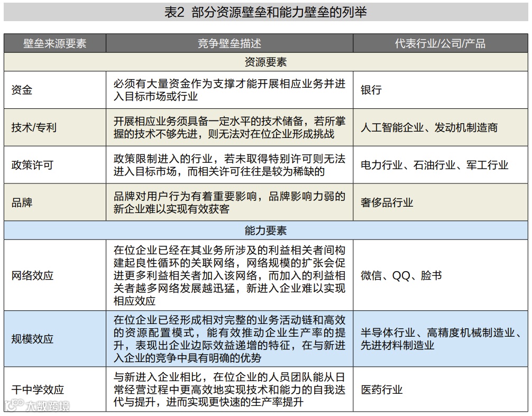Click the 资源要素 section row
Screen dimensions: 532x416
coord(266,62)
